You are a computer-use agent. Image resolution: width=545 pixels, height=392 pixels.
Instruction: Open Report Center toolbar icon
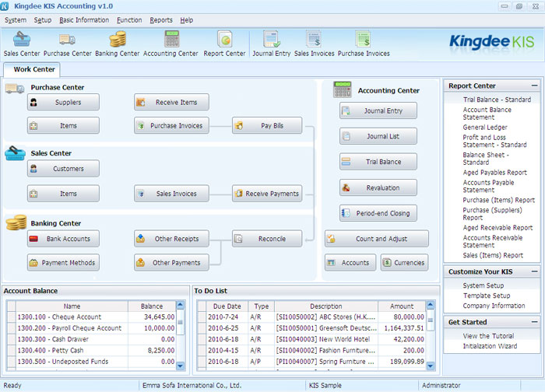[224, 44]
